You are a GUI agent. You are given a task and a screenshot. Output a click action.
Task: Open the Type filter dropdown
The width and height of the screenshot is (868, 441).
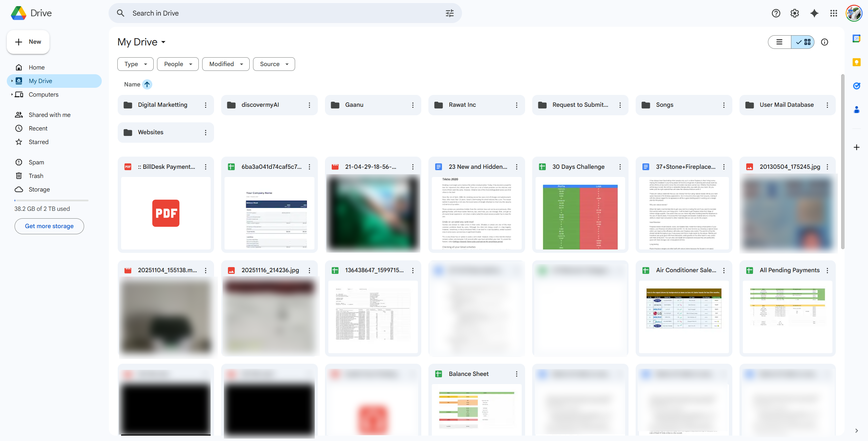[135, 64]
